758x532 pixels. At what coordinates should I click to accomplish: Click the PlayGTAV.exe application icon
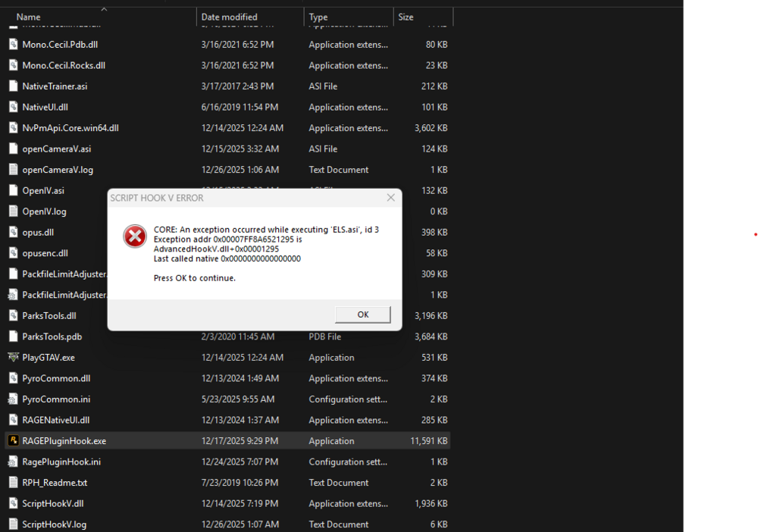point(13,357)
